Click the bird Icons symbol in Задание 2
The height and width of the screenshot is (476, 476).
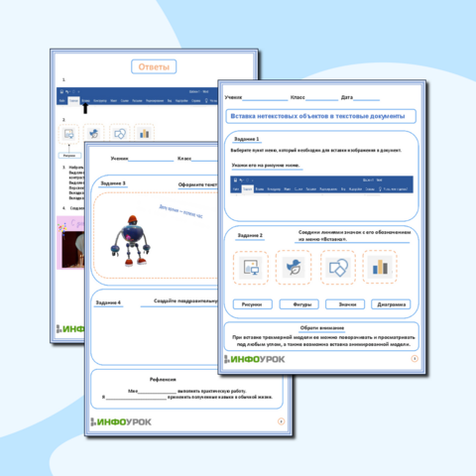(294, 267)
